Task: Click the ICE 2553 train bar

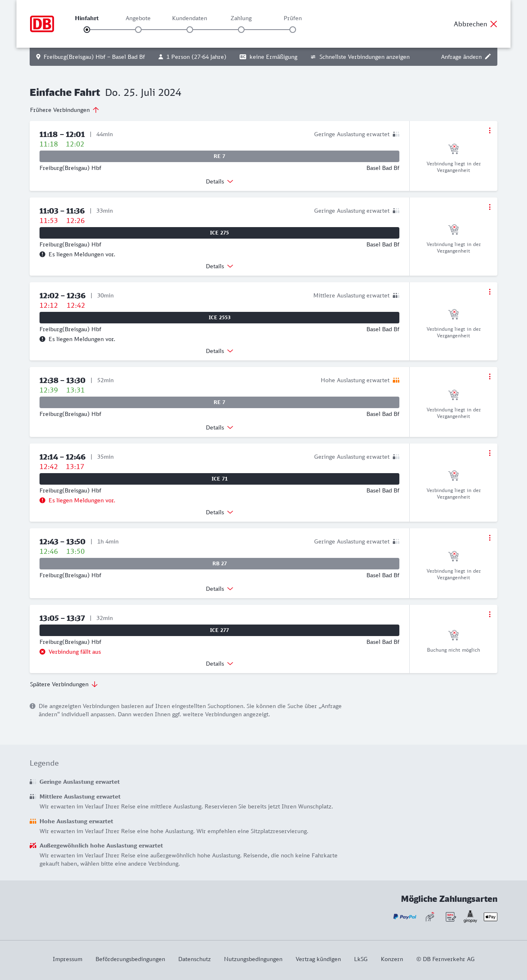Action: click(219, 318)
